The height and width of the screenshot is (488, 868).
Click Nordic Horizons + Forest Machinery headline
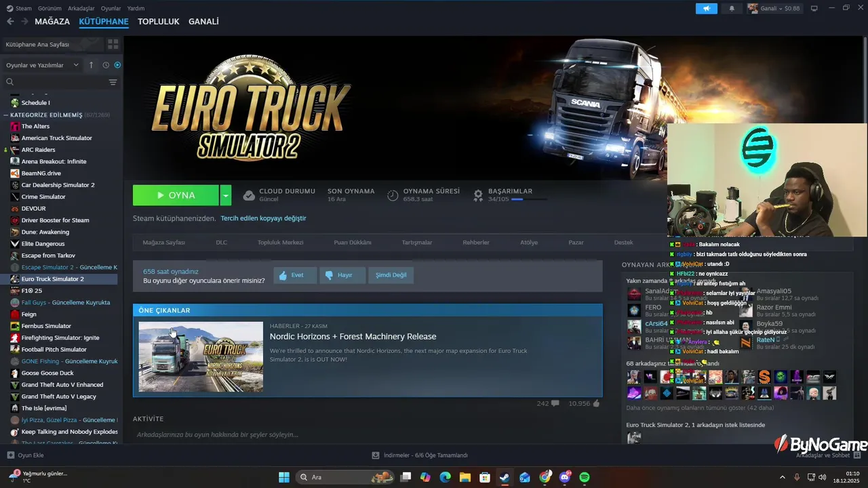pos(353,336)
